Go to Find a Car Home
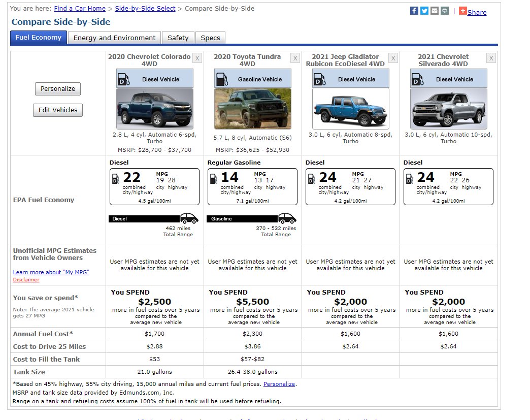The width and height of the screenshot is (530, 420). pos(80,9)
